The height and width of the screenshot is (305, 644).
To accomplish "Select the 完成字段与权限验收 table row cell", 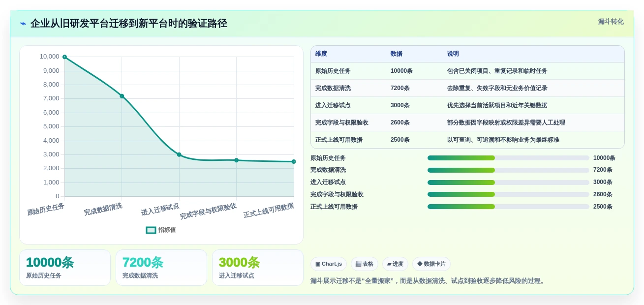I will tap(342, 122).
